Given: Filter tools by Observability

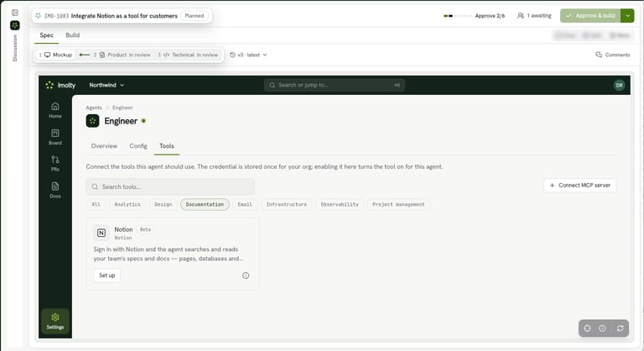Looking at the screenshot, I should coord(340,205).
